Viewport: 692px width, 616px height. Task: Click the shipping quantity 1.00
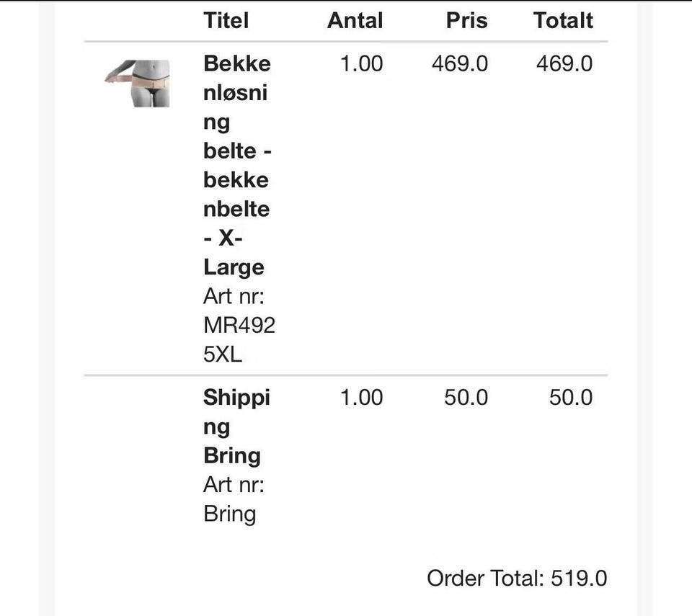point(361,398)
